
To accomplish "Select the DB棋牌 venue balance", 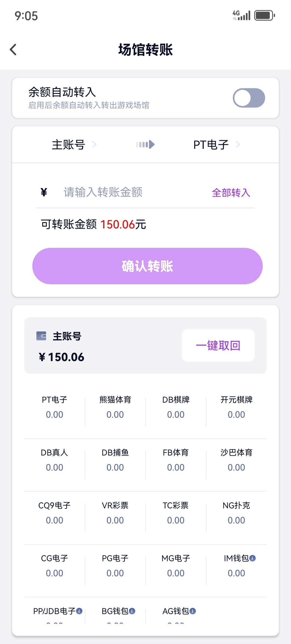I will click(x=176, y=407).
